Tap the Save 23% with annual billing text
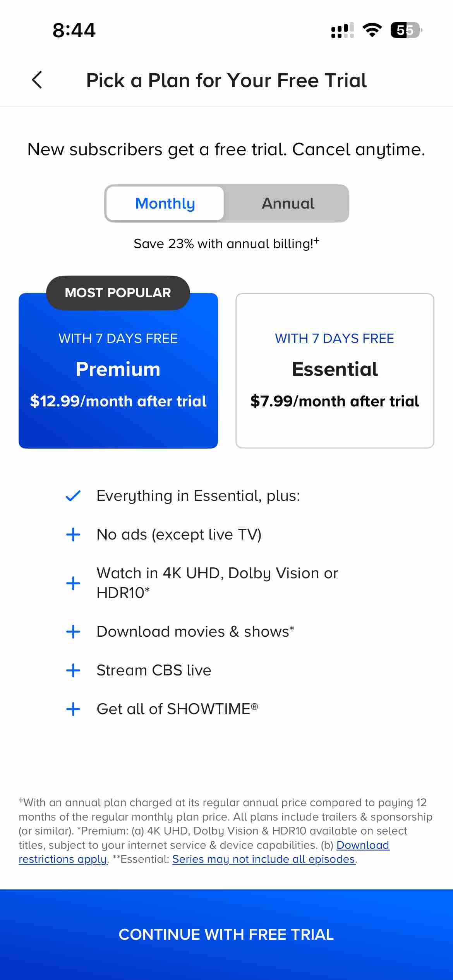Screen dimensions: 453x980 click(226, 243)
